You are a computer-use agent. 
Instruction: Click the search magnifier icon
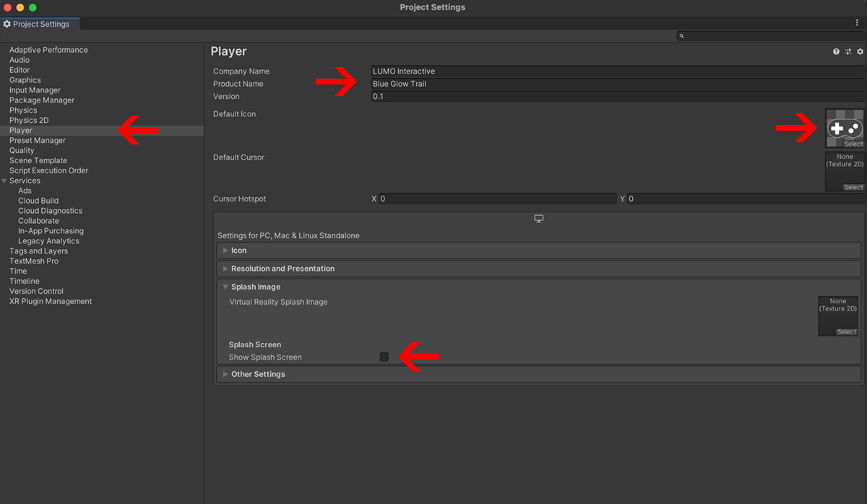coord(682,36)
